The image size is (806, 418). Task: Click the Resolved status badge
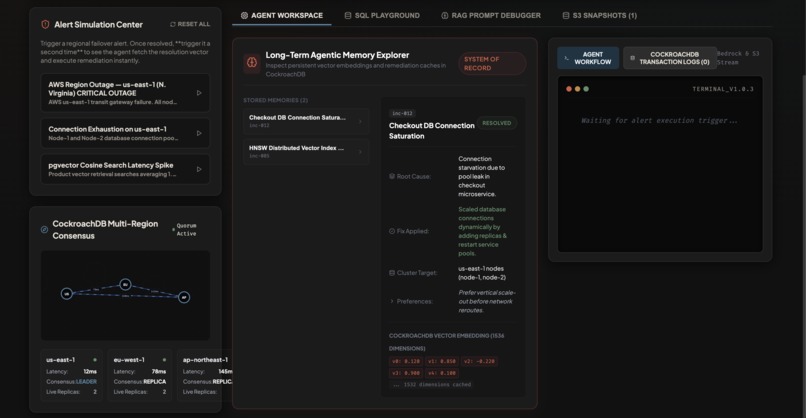[497, 123]
